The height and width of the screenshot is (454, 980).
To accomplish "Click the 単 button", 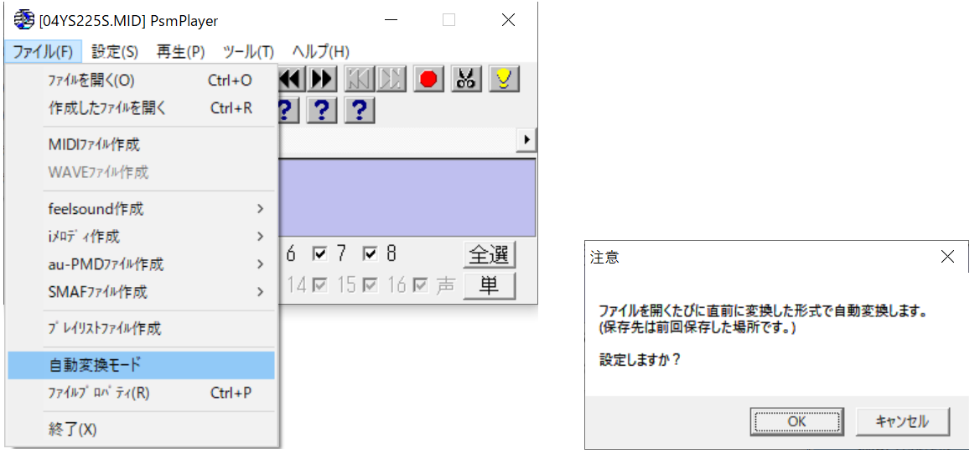I will coord(490,286).
